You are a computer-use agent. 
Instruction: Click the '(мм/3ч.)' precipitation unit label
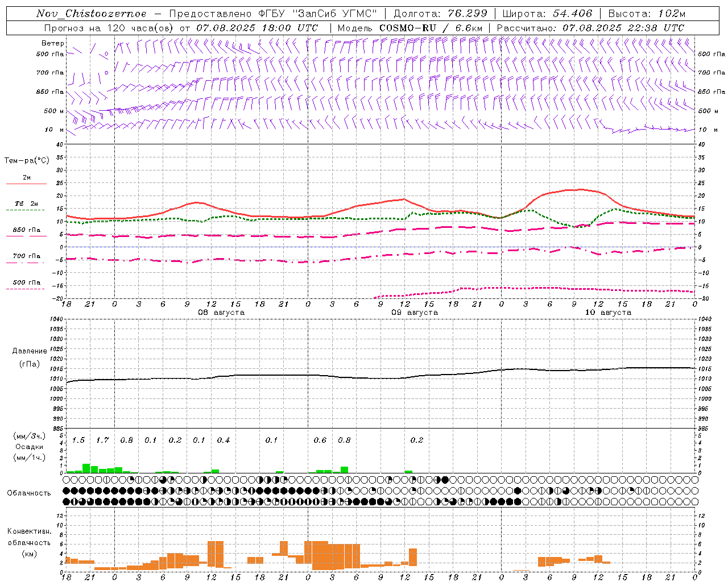pyautogui.click(x=29, y=436)
